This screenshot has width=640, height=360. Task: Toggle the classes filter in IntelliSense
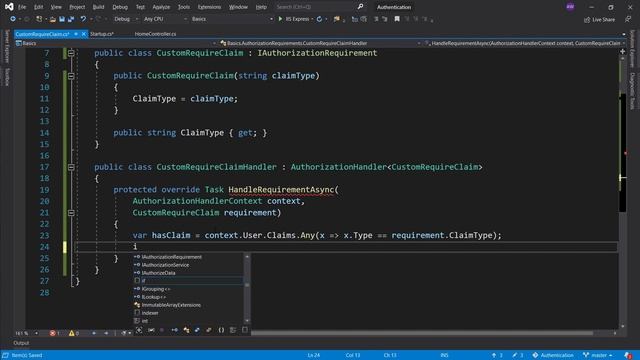[x=186, y=330]
